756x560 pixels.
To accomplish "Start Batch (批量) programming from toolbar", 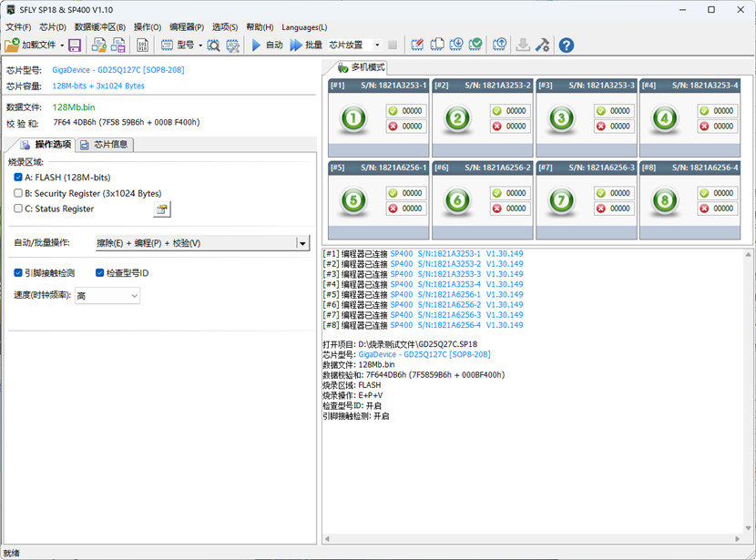I will 306,45.
